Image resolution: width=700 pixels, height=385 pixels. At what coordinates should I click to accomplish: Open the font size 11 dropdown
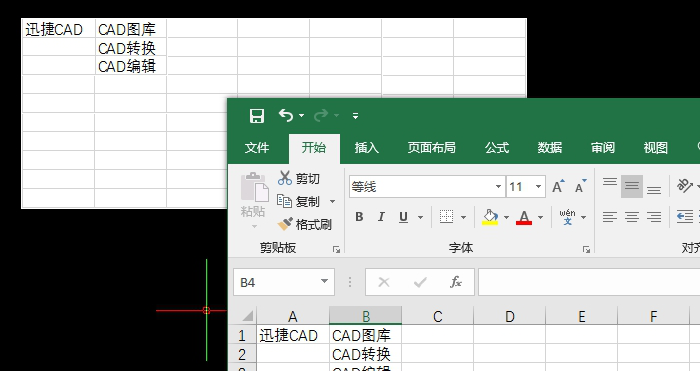click(x=538, y=187)
